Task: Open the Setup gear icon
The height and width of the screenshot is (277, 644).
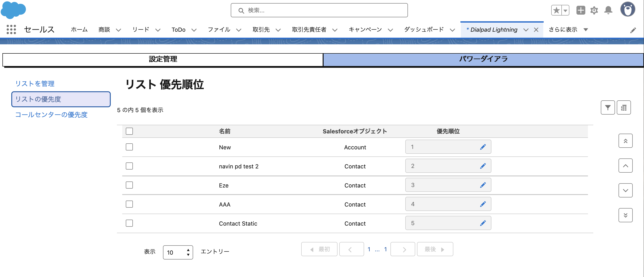Action: tap(594, 10)
